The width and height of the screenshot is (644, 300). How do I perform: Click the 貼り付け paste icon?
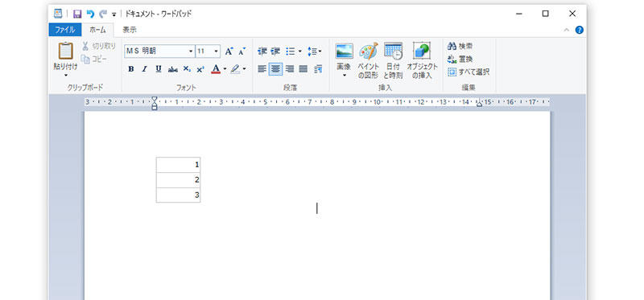(x=66, y=51)
